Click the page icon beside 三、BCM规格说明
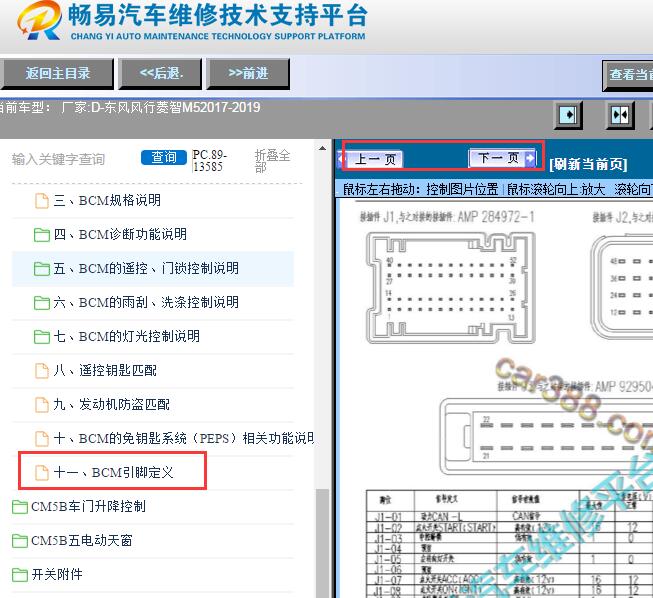Image resolution: width=653 pixels, height=598 pixels. click(x=41, y=201)
